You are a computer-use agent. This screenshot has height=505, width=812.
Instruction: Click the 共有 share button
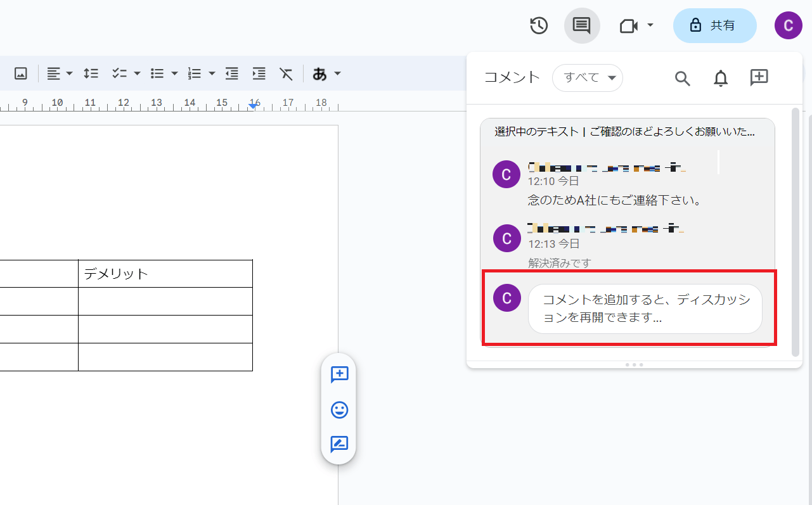coord(714,26)
